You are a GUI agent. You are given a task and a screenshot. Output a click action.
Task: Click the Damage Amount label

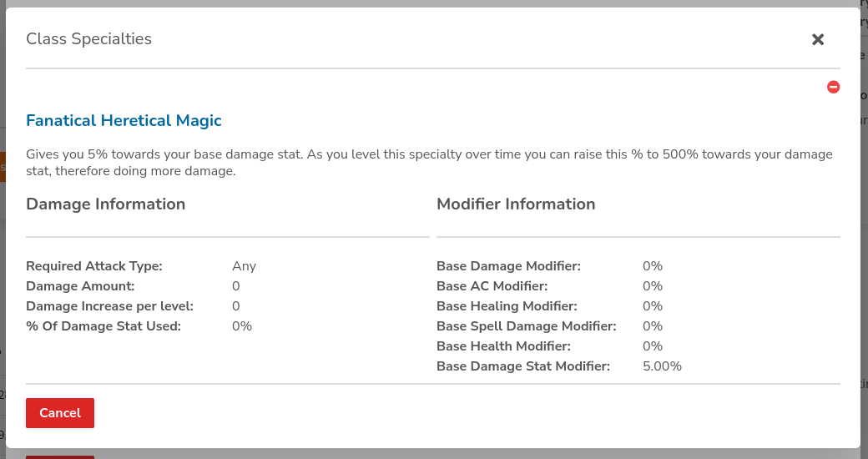pos(80,286)
